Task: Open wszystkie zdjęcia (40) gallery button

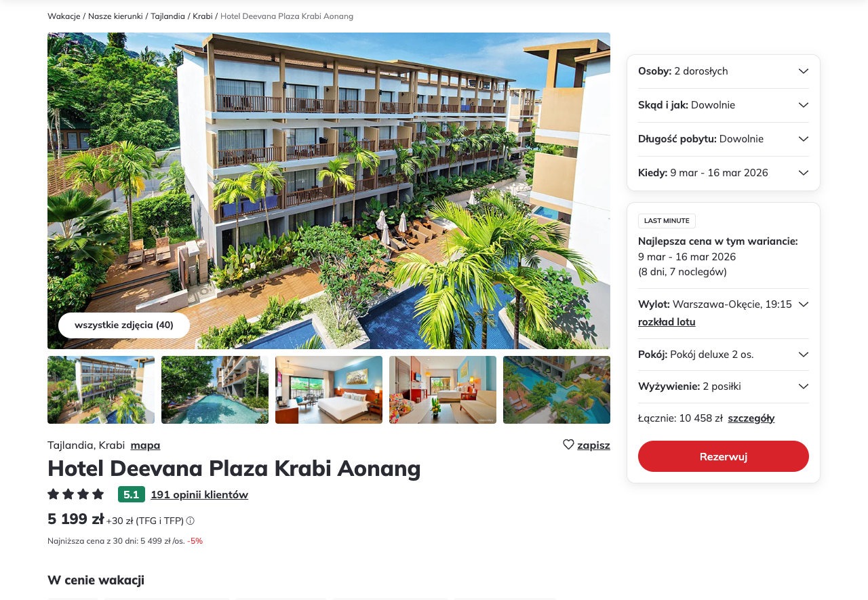Action: pos(124,325)
